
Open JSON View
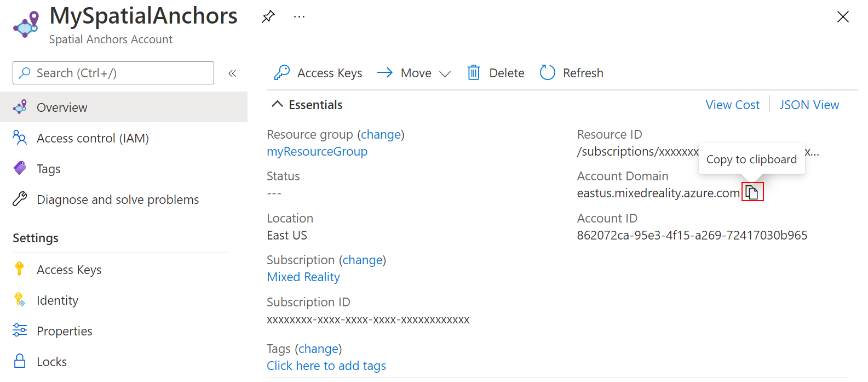pos(809,105)
